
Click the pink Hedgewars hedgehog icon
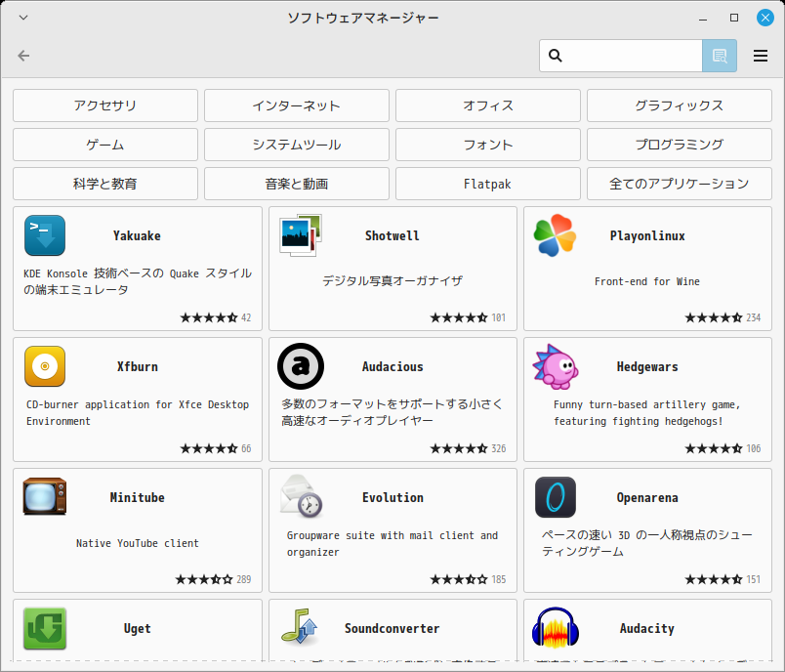555,366
